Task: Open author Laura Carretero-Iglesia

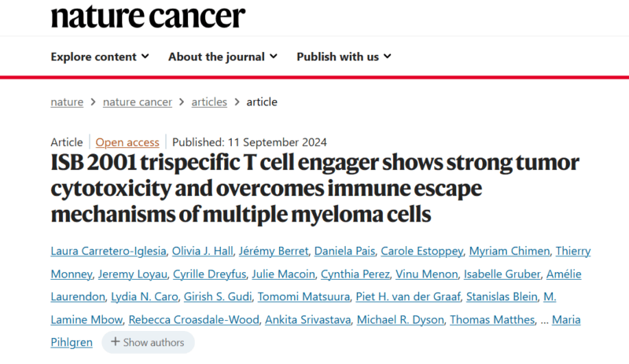Action: (109, 251)
